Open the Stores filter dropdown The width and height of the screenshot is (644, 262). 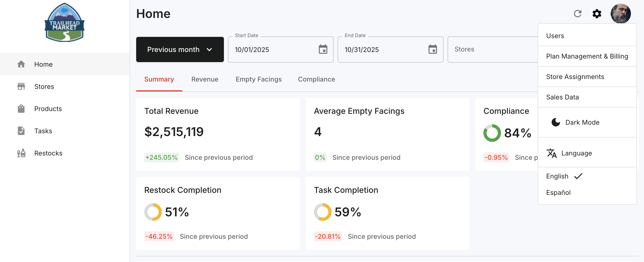(493, 49)
